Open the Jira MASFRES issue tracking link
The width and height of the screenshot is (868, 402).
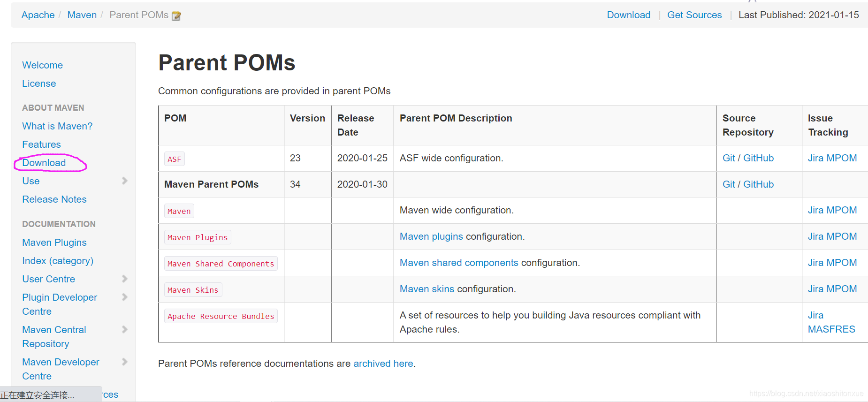point(831,322)
